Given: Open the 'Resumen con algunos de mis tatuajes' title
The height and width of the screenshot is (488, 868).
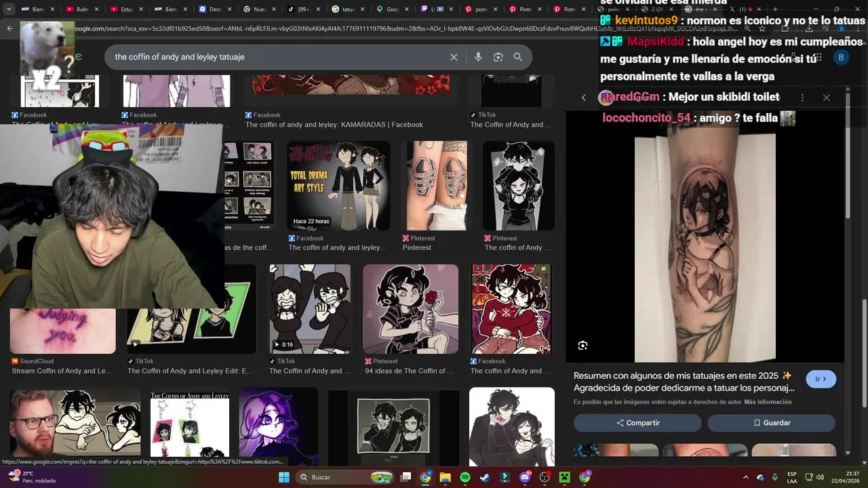Looking at the screenshot, I should pos(684,382).
